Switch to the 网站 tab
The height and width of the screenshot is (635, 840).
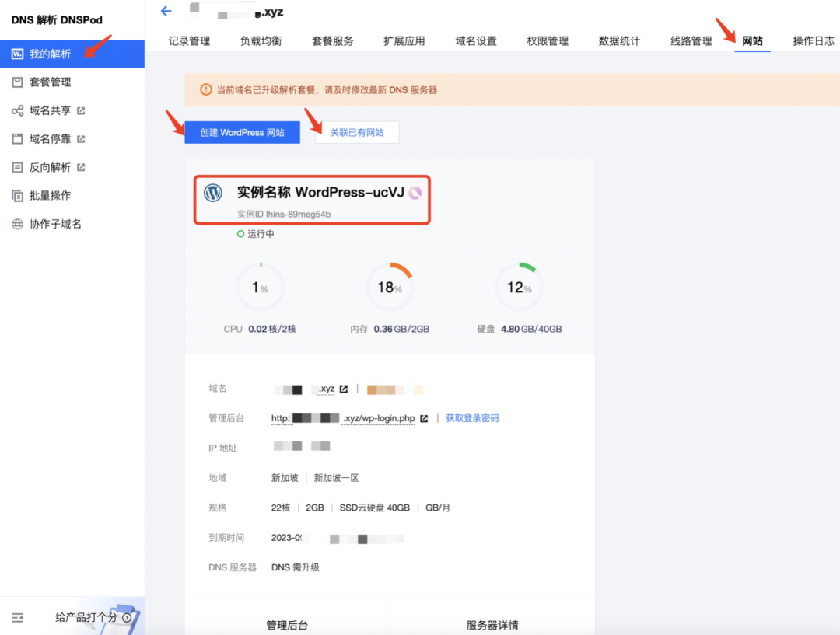pyautogui.click(x=752, y=40)
